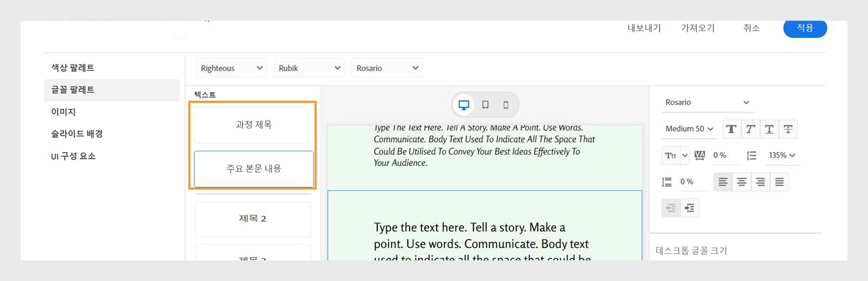Switch to desktop preview
Screen dimensions: 868x281
coord(464,105)
